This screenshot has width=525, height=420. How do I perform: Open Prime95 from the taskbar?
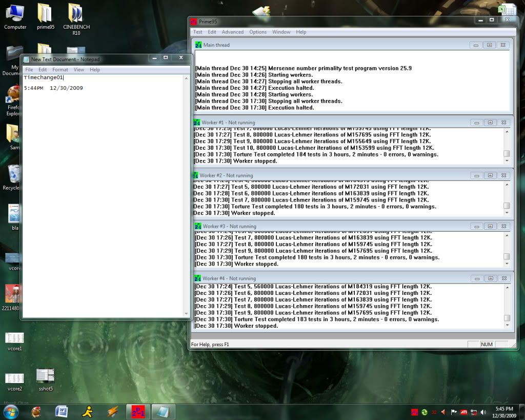(137, 412)
